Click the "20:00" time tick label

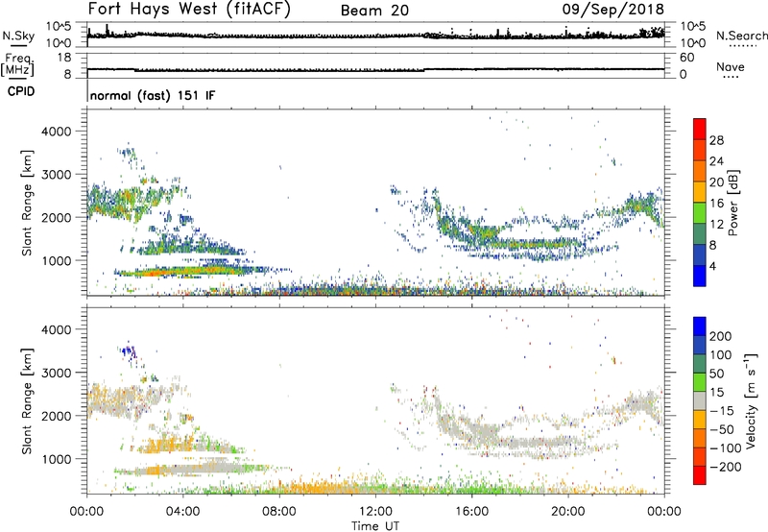[567, 512]
